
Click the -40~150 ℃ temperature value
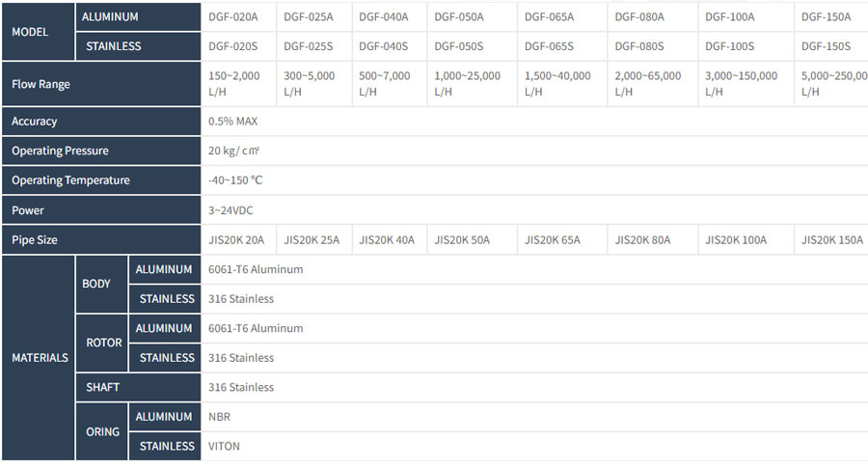click(x=235, y=180)
